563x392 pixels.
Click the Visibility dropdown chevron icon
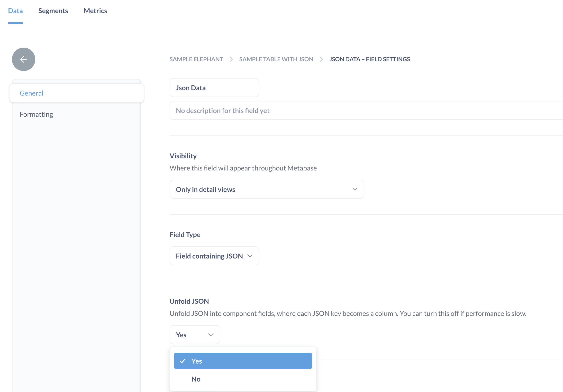[x=354, y=189]
